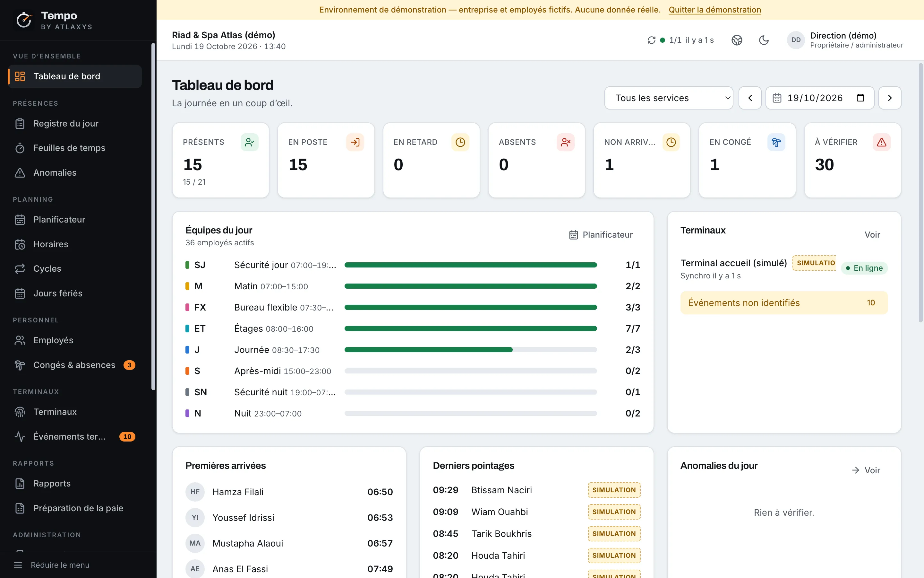Click the Tempo logo icon
This screenshot has height=578, width=924.
tap(24, 20)
